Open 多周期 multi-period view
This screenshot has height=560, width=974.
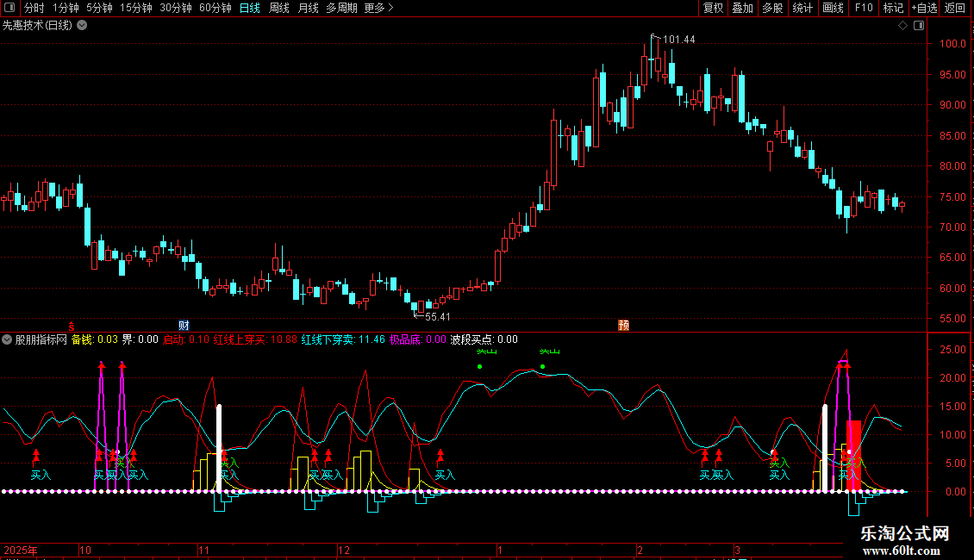pyautogui.click(x=341, y=8)
